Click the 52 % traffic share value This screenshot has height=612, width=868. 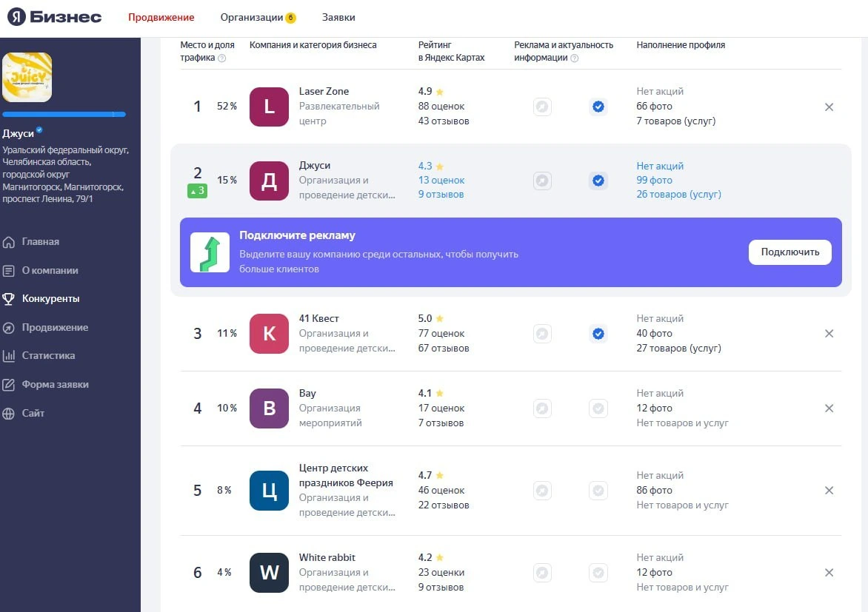point(227,107)
